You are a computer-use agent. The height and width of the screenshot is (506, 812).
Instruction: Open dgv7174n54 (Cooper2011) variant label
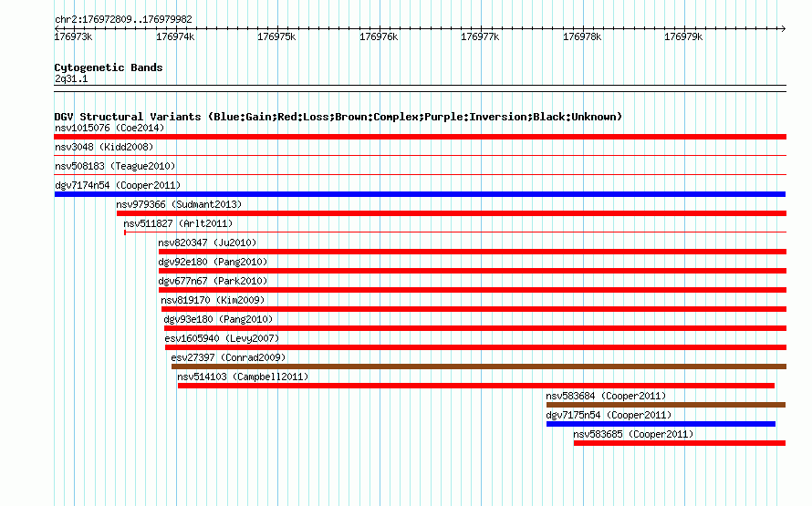click(x=118, y=185)
